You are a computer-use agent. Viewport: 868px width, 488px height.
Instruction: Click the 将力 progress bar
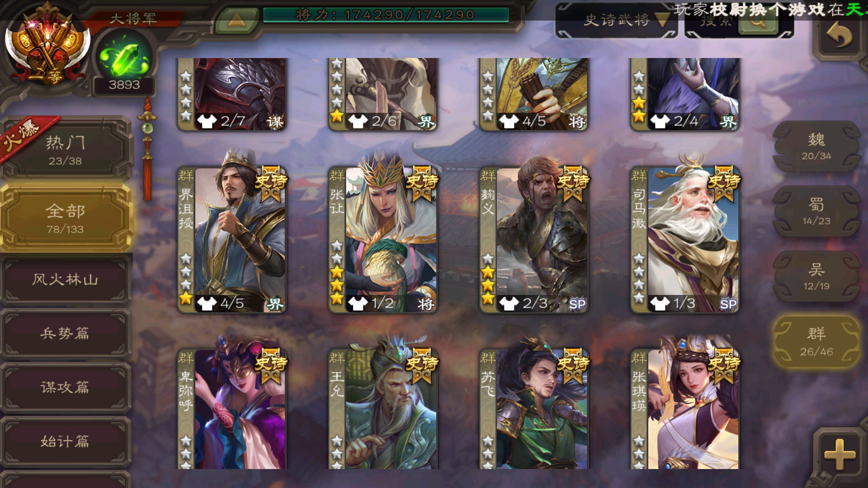tap(386, 15)
